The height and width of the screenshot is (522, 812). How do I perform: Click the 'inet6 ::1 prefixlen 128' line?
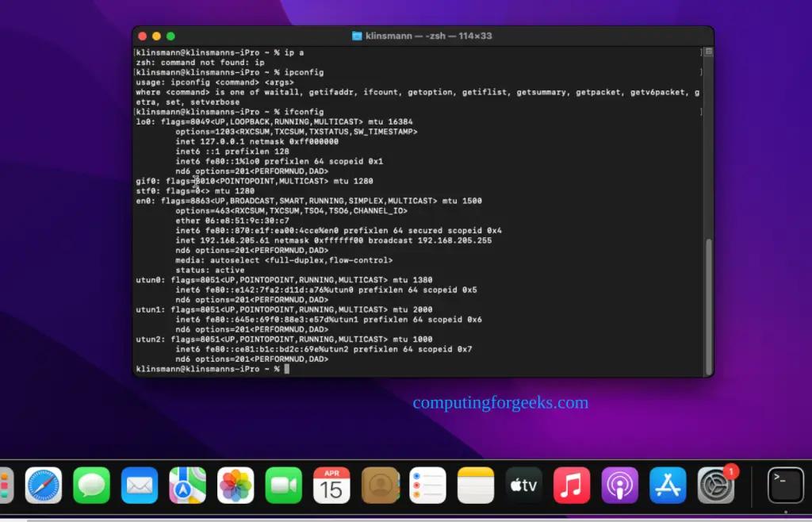coord(232,152)
